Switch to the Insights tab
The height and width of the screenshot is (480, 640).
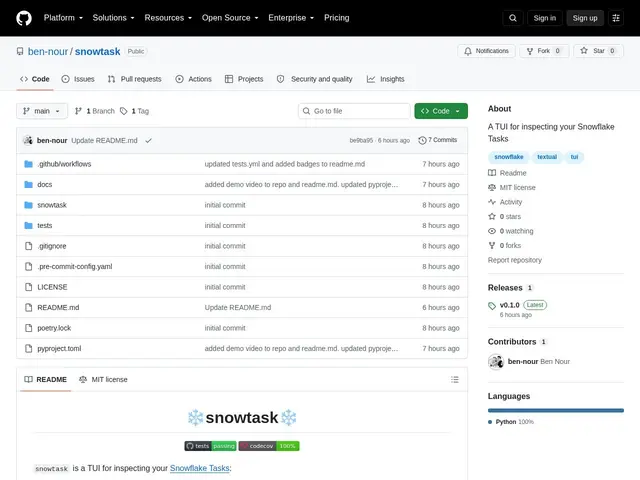[386, 79]
